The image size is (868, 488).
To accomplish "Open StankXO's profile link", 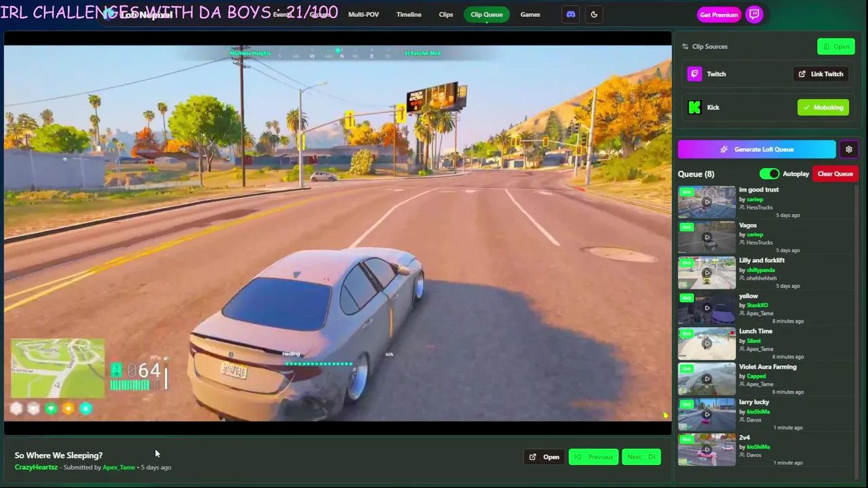I will point(757,306).
